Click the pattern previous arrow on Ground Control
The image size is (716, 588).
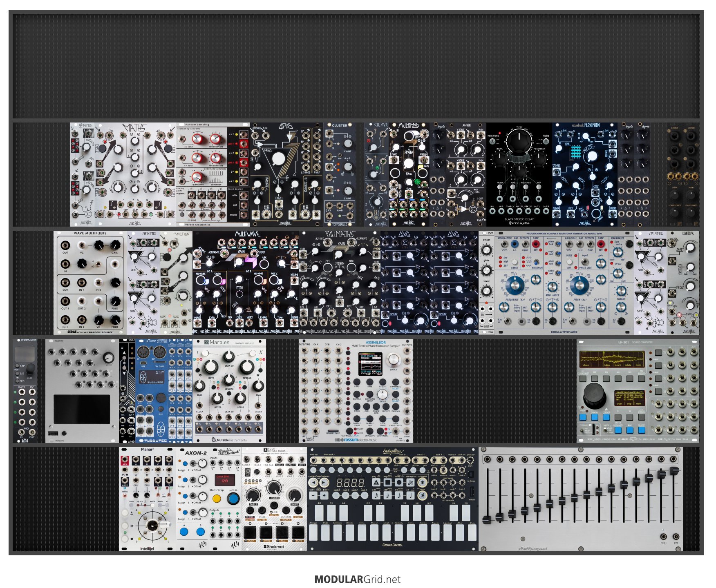tap(313, 482)
